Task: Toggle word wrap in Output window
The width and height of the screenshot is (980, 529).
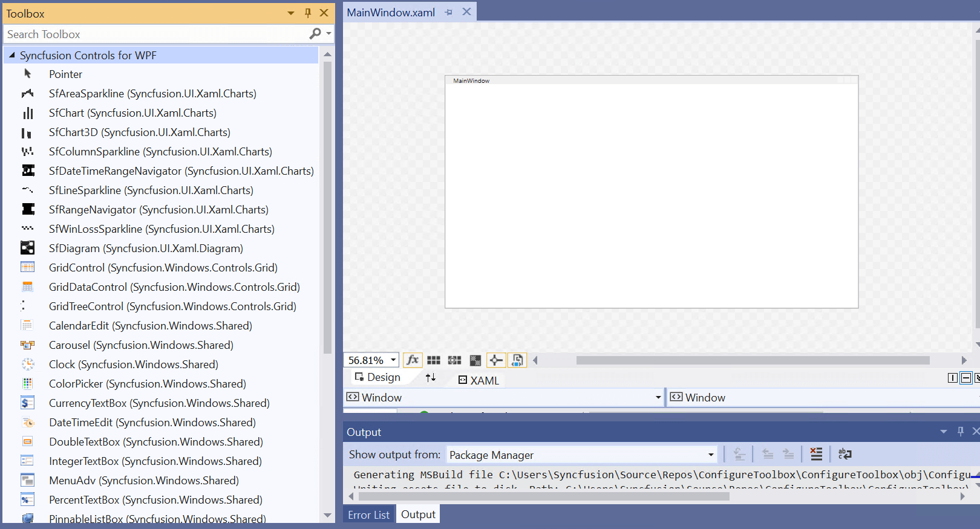Action: click(845, 454)
